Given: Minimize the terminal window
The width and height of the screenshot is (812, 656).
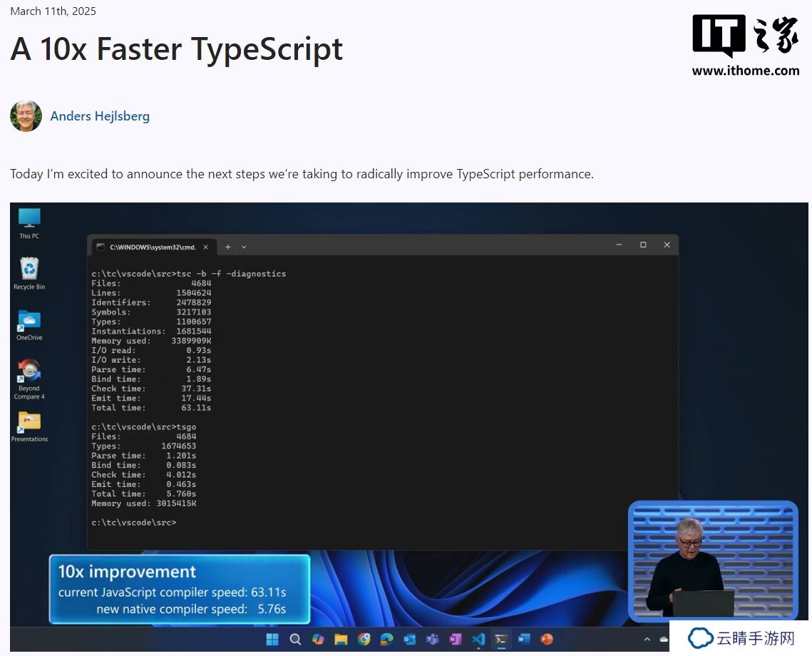Looking at the screenshot, I should point(619,245).
